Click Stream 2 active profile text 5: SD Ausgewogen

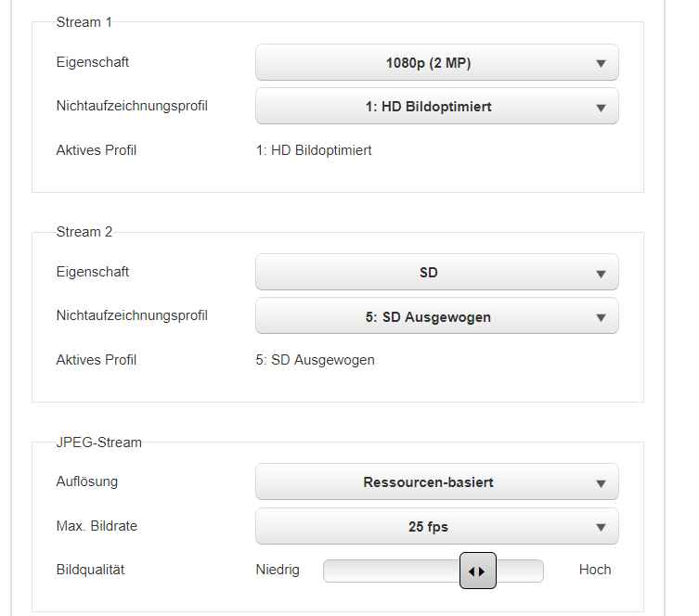point(315,360)
